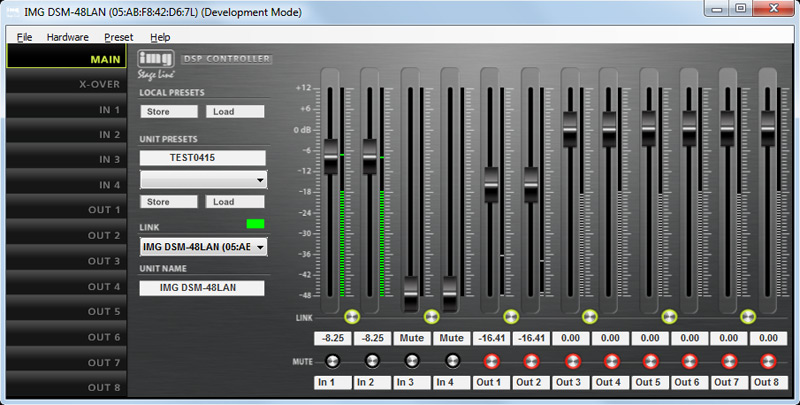Open the Preset menu
Image resolution: width=800 pixels, height=405 pixels.
(x=118, y=37)
